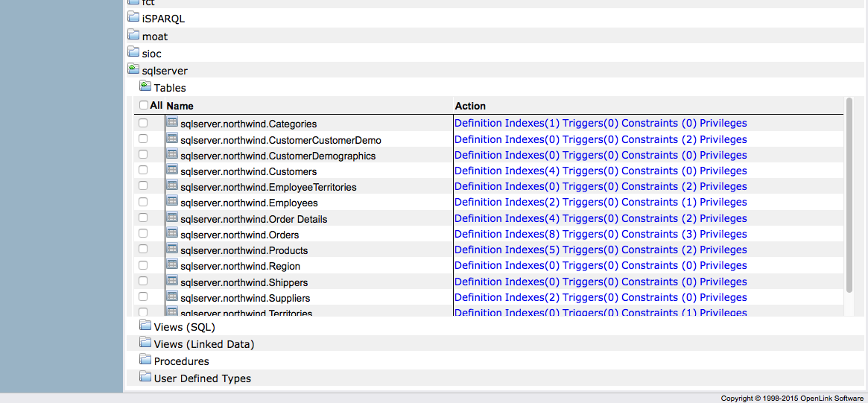868x403 pixels.
Task: Click the table icon beside sqlserver.northwind.Products
Action: pyautogui.click(x=172, y=250)
